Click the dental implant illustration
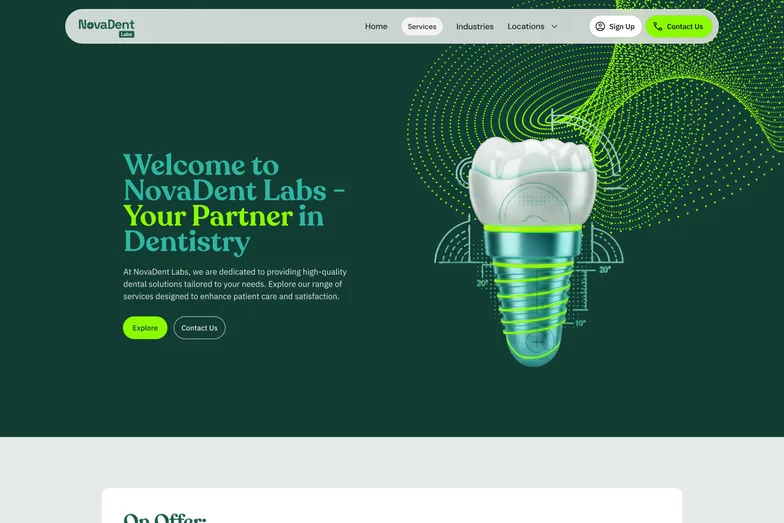 pyautogui.click(x=533, y=252)
